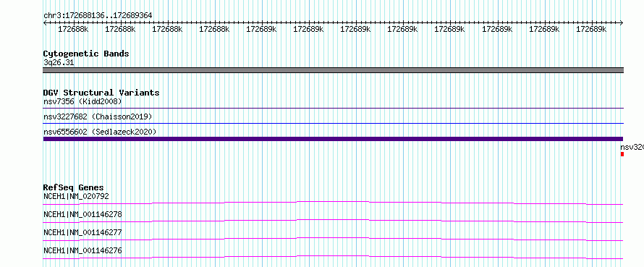The image size is (644, 267).
Task: Select the Cytogenetic Bands track title
Action: tap(86, 54)
